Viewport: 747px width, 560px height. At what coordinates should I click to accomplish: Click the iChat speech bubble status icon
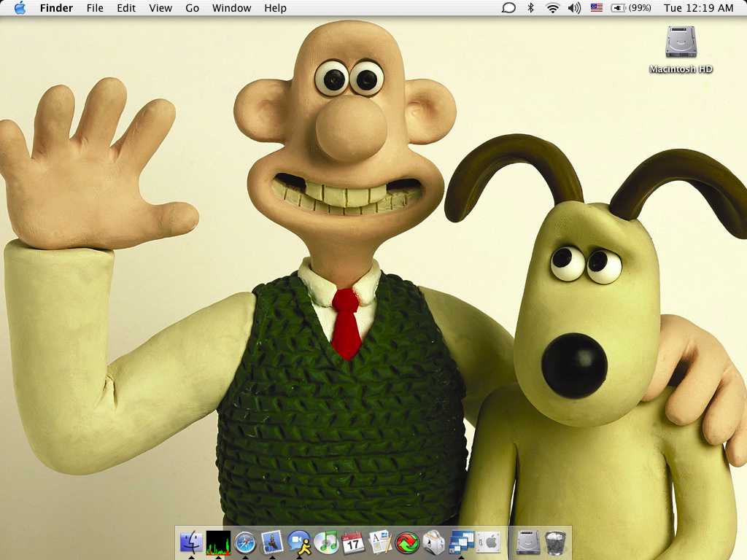(x=508, y=8)
